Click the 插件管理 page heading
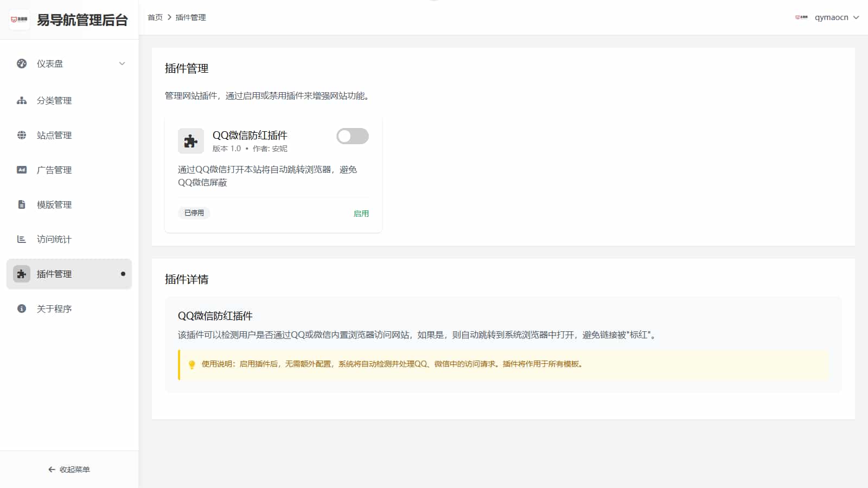Screen dimensions: 868x488 pos(187,68)
